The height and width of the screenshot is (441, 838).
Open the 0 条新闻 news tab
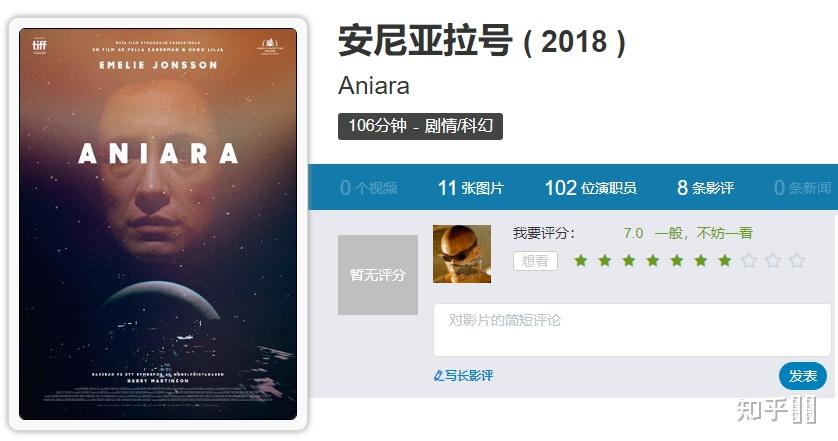(802, 188)
